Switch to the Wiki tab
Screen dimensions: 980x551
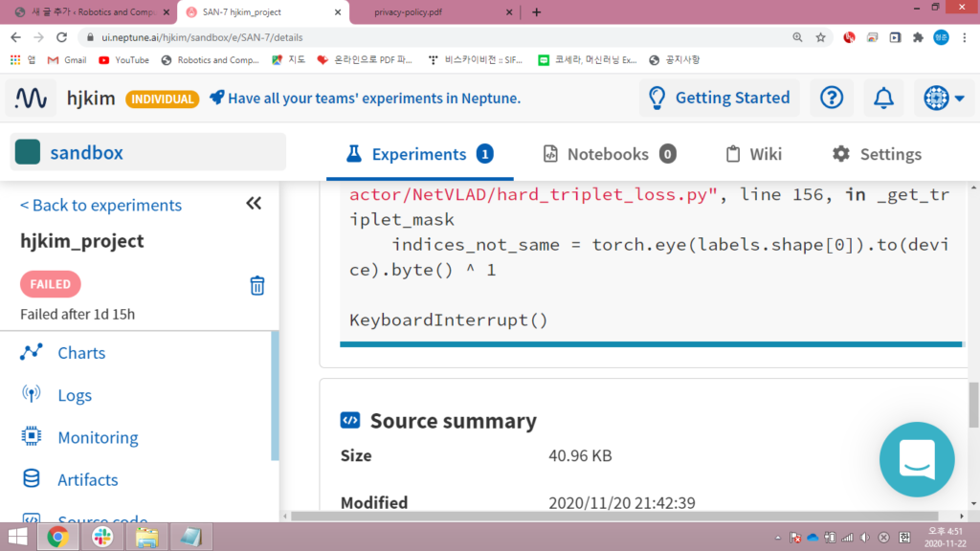[753, 154]
